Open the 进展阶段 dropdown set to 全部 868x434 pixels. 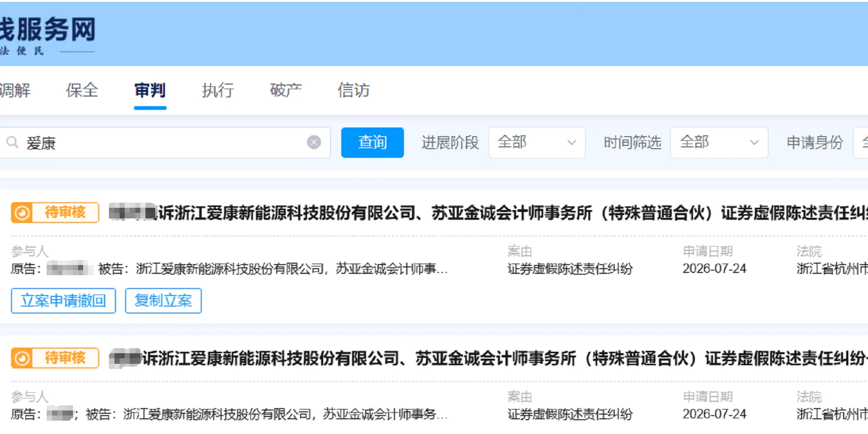(537, 143)
